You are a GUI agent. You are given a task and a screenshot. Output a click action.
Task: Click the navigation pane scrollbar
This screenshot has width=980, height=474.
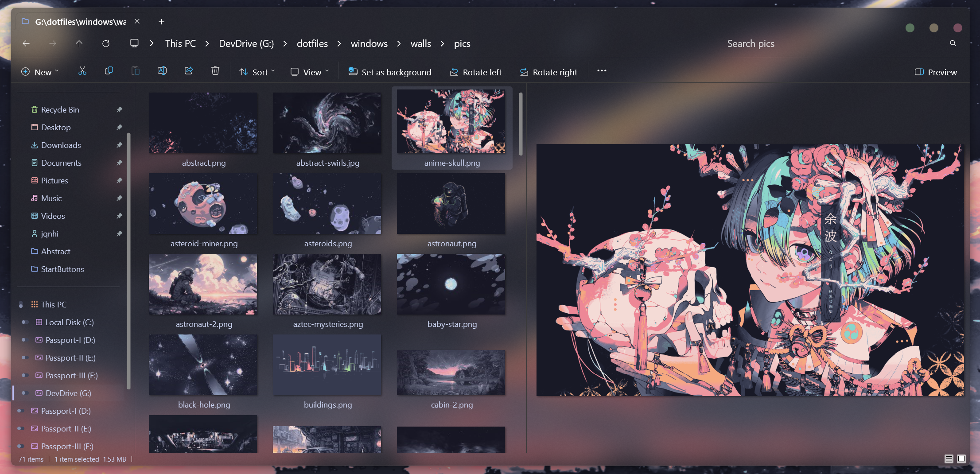[128, 261]
